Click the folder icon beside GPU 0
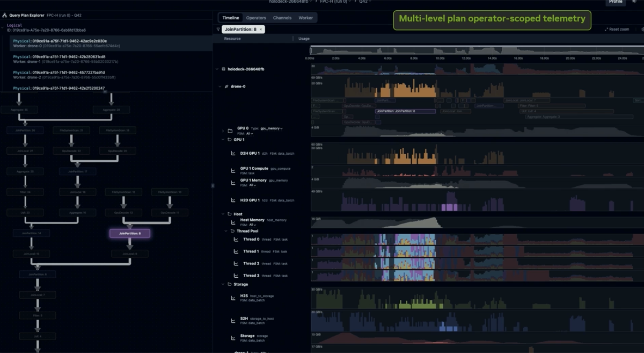Screen dimensions: 644x353 [x=230, y=131]
